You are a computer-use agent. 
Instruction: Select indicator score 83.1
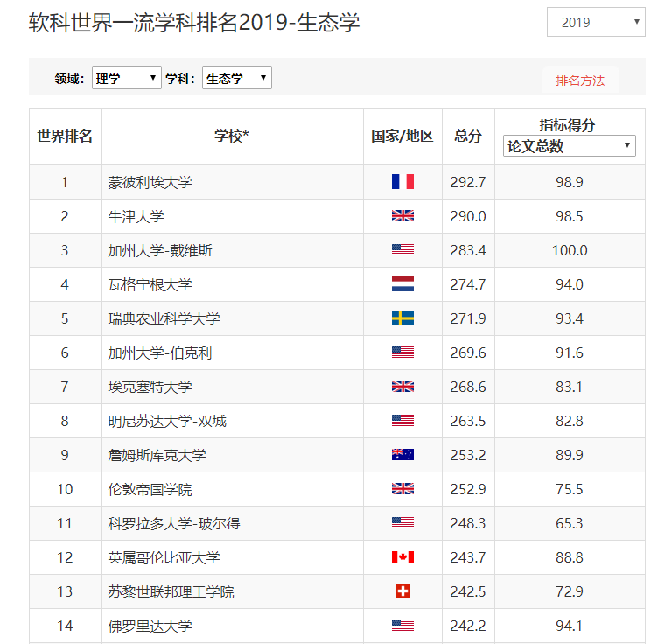(x=570, y=387)
